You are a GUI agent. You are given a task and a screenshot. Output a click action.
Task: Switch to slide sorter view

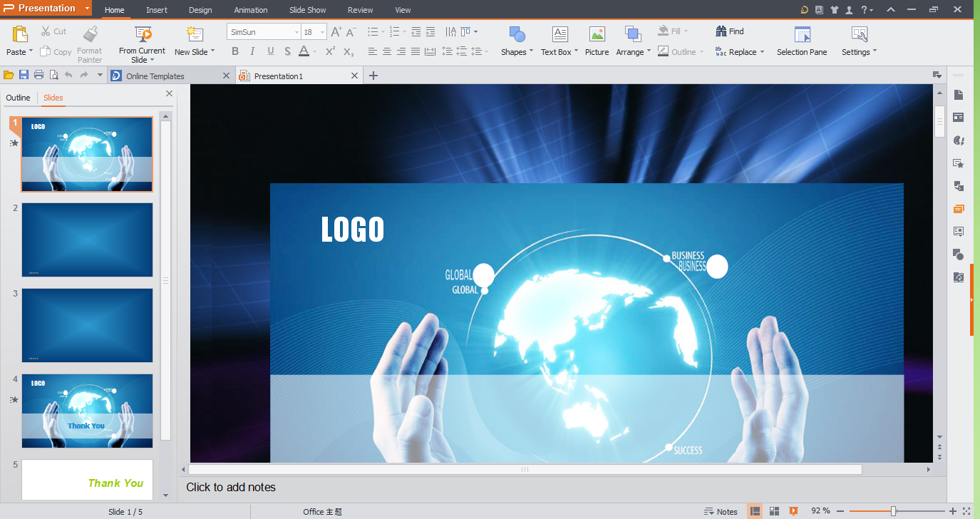click(x=774, y=511)
